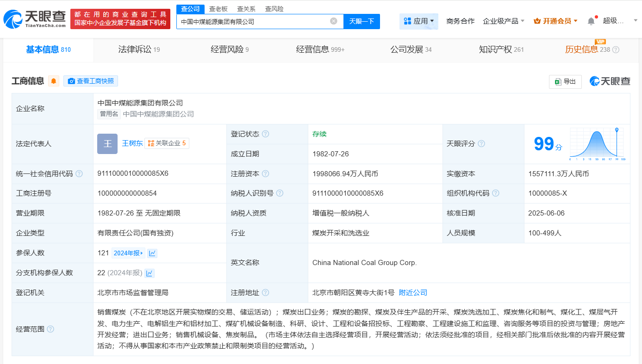Screen dimensions: 642x364
Task: Switch to the 查关系 search tab
Action: click(x=246, y=9)
